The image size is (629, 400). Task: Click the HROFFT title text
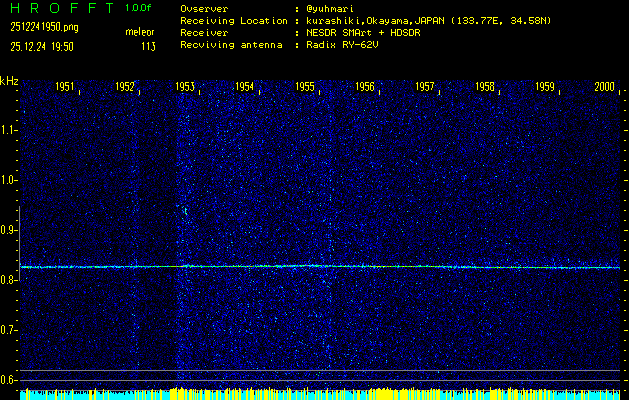tap(61, 7)
